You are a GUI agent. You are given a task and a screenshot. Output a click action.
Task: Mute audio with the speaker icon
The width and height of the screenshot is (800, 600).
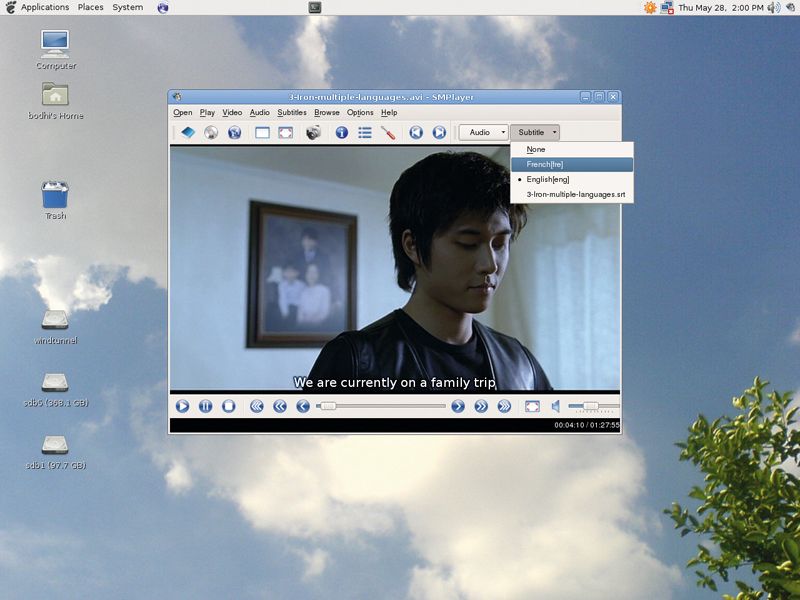click(556, 406)
